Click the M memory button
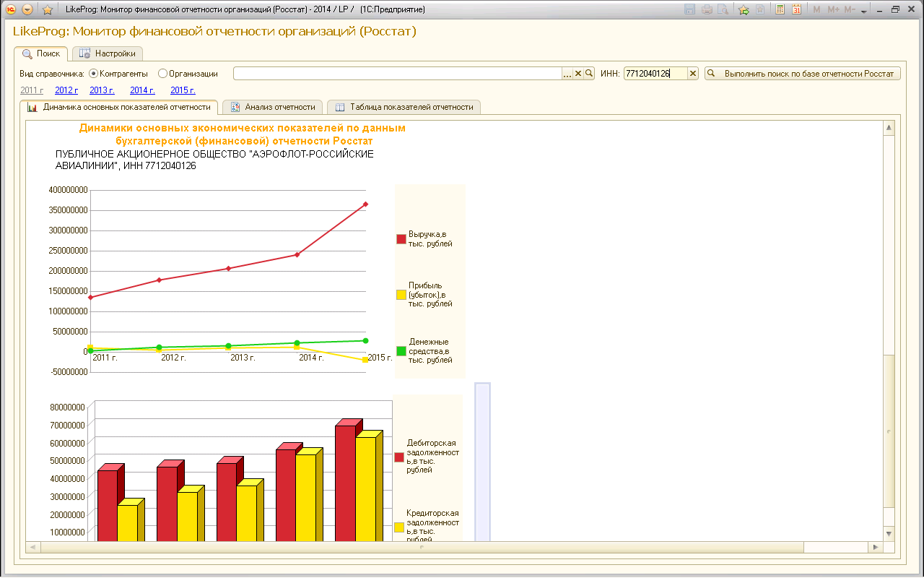This screenshot has width=924, height=578. click(816, 9)
